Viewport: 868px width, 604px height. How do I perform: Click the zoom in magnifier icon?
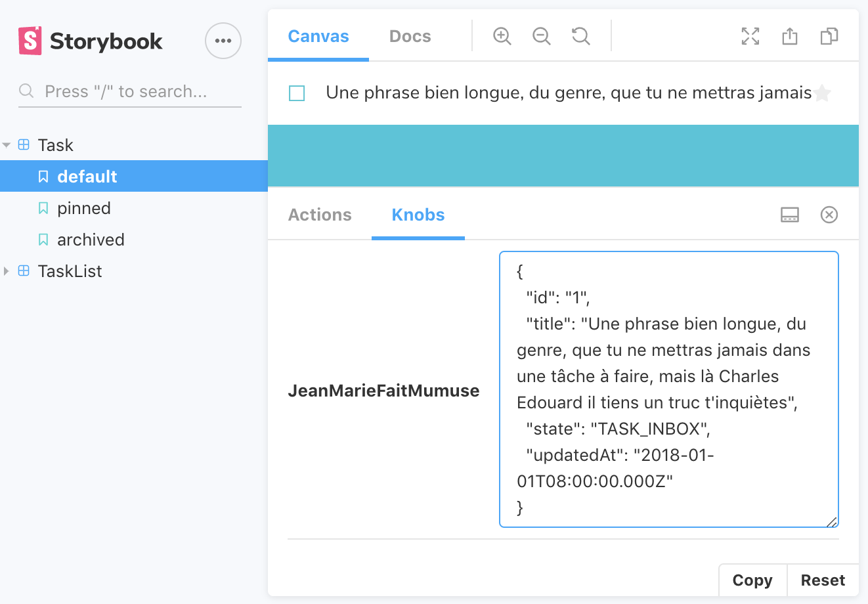coord(502,36)
